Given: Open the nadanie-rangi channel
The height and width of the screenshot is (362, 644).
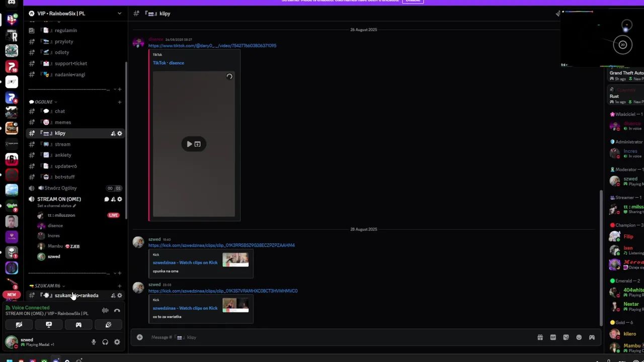Looking at the screenshot, I should pyautogui.click(x=75, y=74).
